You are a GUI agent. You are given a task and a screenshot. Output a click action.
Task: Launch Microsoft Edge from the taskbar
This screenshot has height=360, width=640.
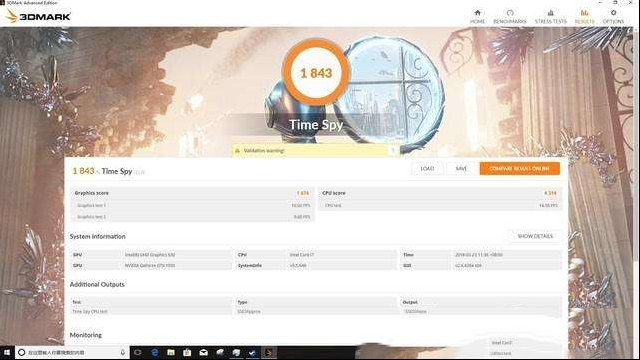(x=155, y=352)
